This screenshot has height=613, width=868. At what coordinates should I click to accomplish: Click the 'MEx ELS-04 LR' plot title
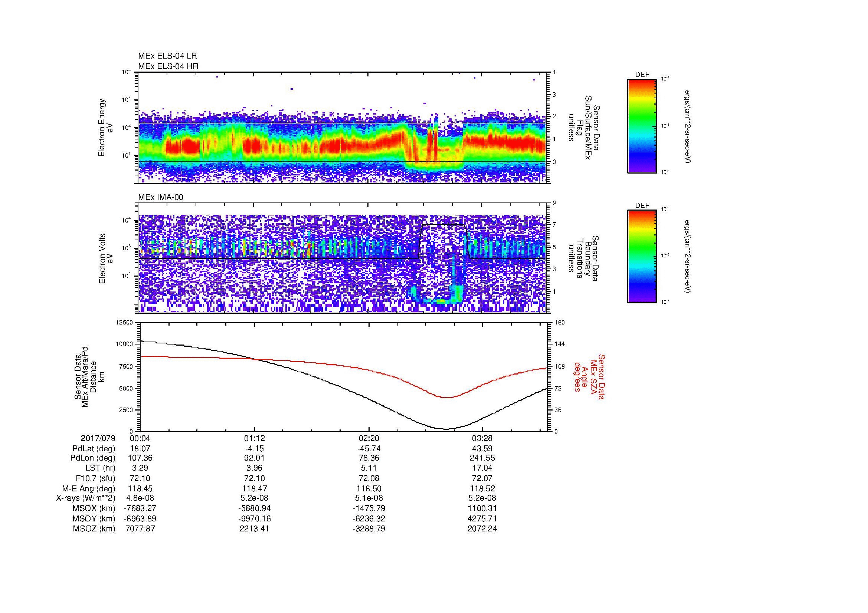point(167,56)
